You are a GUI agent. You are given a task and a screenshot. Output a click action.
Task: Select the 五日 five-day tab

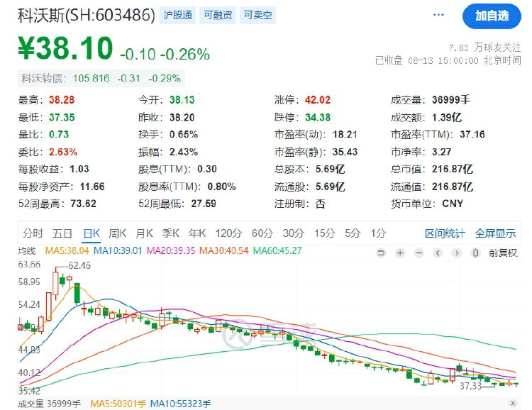(62, 233)
